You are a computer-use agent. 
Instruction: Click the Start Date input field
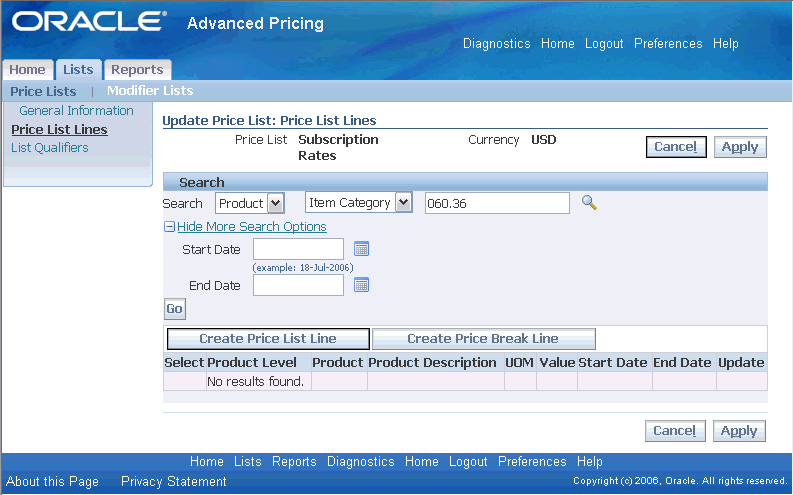tap(298, 249)
